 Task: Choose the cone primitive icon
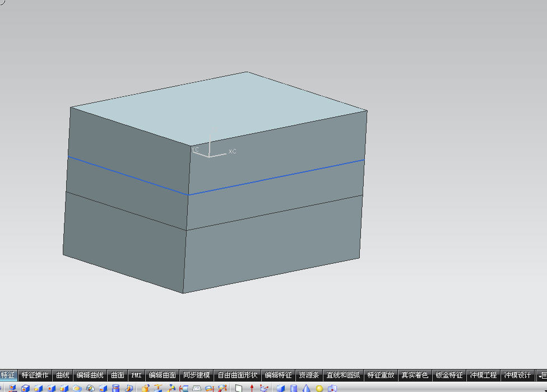click(307, 388)
